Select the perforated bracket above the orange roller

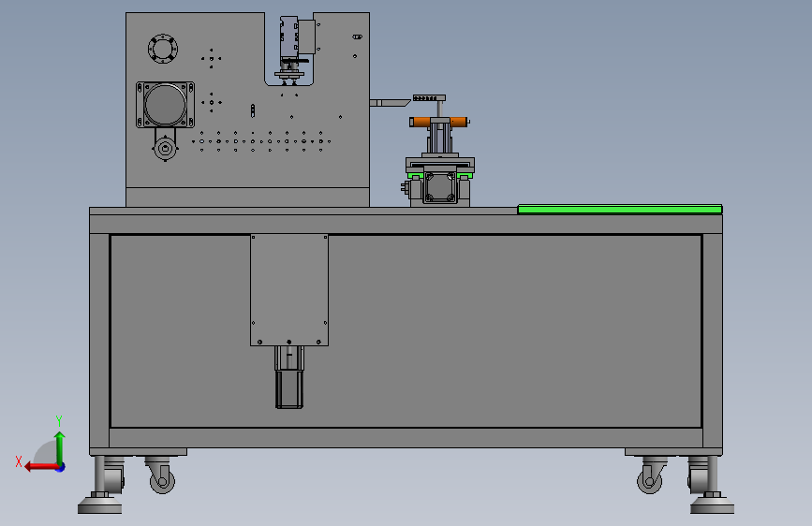[429, 98]
